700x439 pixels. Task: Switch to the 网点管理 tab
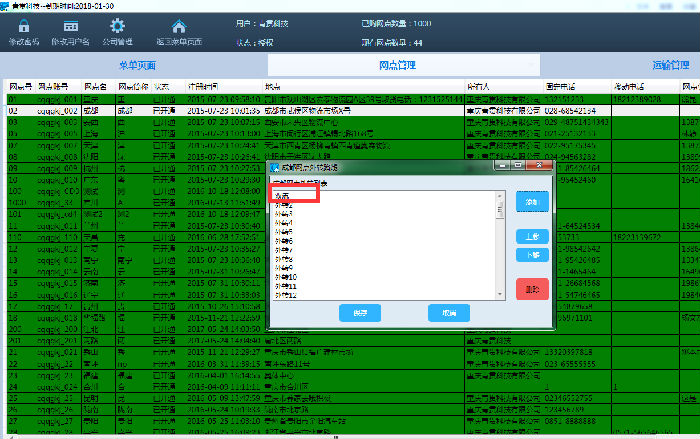[x=399, y=65]
